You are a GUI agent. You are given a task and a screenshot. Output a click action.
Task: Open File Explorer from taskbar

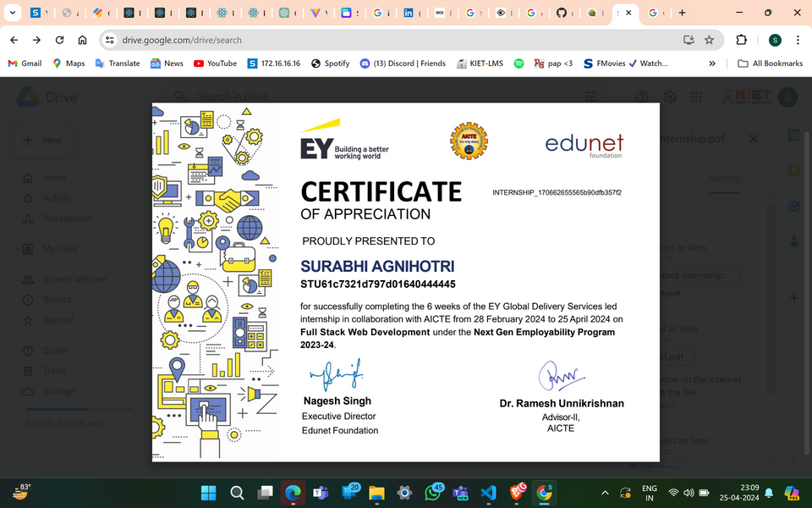point(376,493)
